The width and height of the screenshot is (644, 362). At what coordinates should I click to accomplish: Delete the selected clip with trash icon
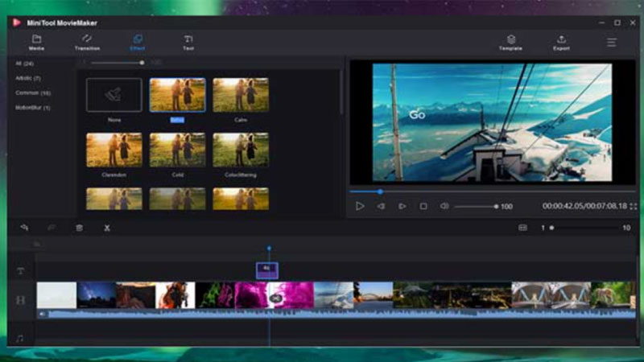tap(79, 228)
